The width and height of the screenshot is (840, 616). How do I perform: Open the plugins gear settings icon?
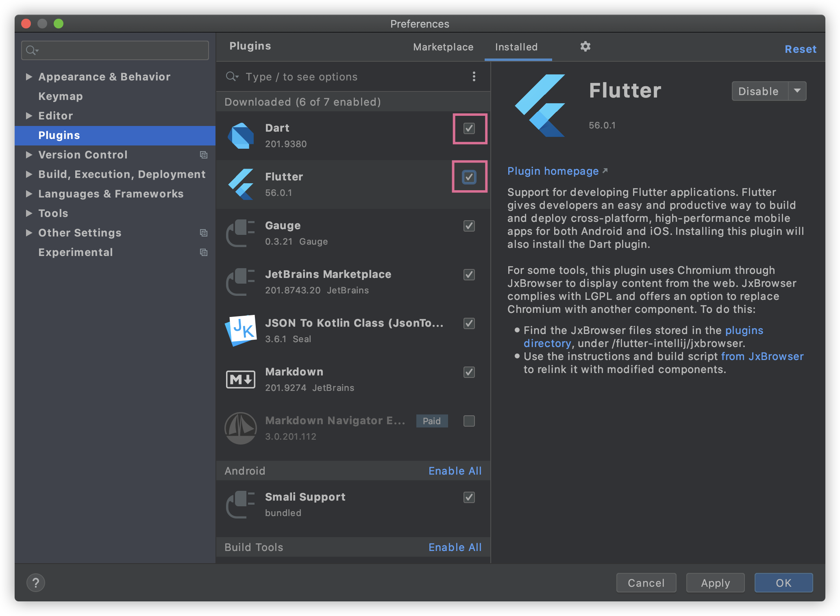[585, 47]
